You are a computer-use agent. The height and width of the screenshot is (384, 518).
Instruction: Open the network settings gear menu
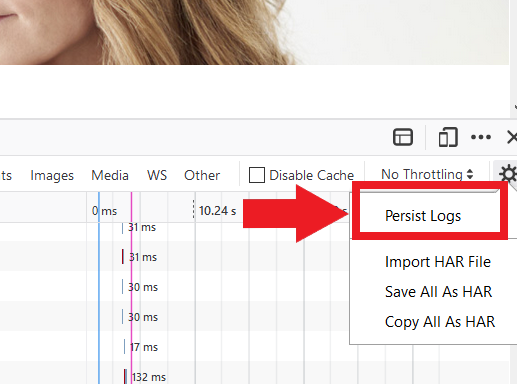[507, 174]
